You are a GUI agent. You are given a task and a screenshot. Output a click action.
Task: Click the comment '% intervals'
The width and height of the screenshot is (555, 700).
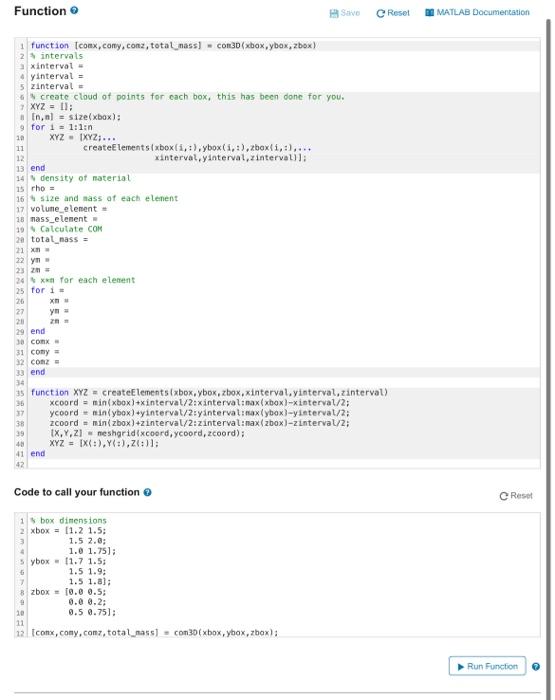57,56
